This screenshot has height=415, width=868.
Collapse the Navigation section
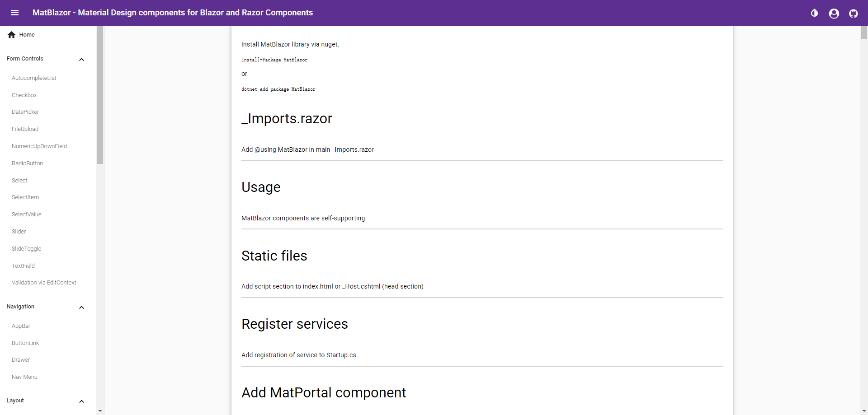81,308
